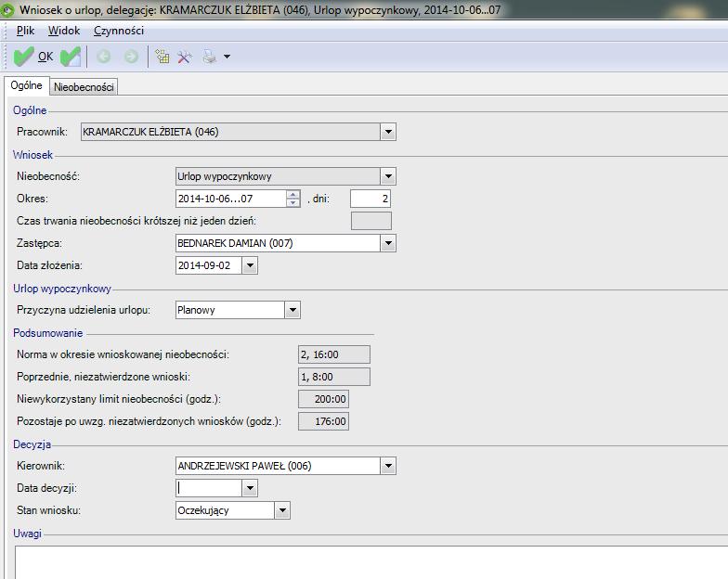
Task: Open the Data decyzji date picker arrow
Action: pyautogui.click(x=250, y=488)
